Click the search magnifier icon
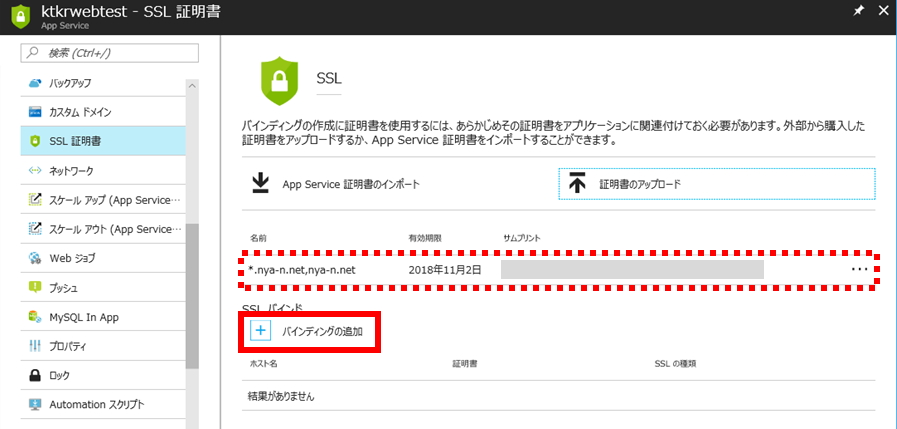 (33, 53)
